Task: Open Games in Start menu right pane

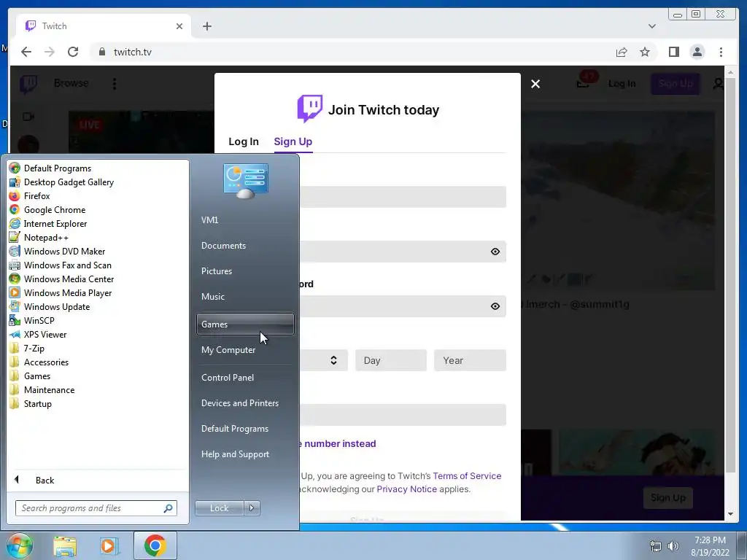Action: (x=245, y=324)
